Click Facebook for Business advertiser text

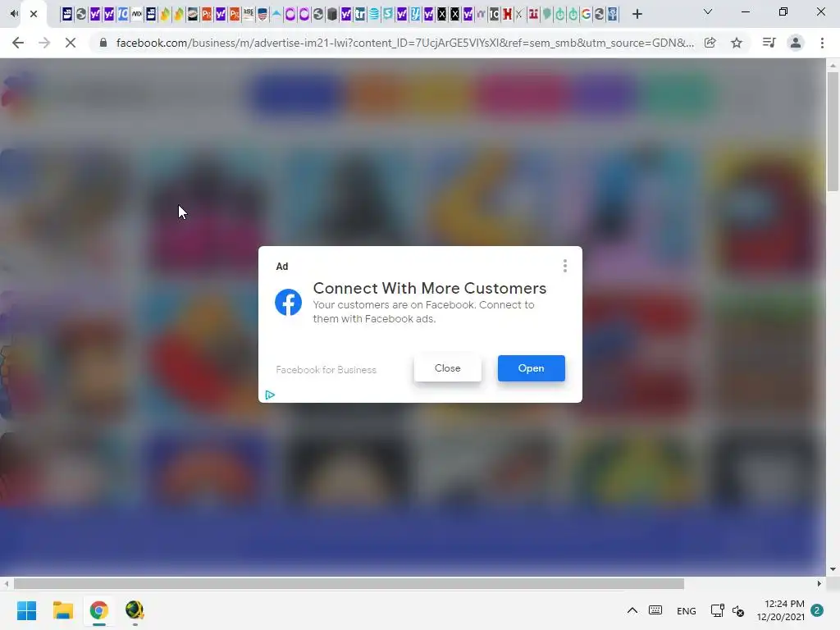coord(326,370)
